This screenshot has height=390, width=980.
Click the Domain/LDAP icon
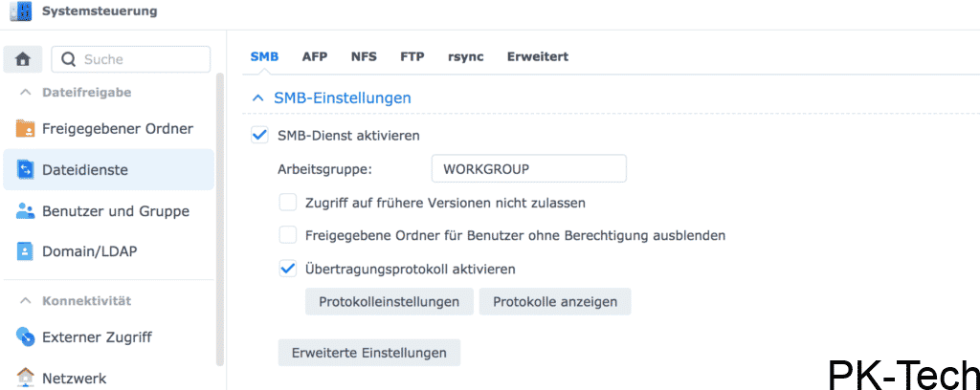[x=25, y=252]
